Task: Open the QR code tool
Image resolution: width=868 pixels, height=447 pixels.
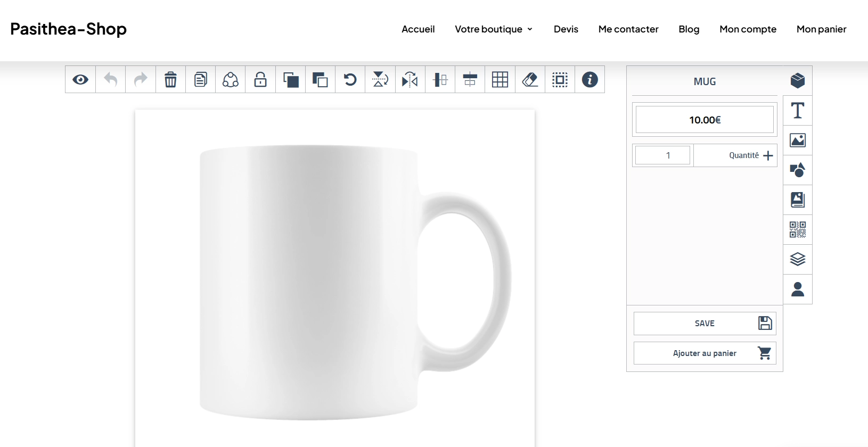Action: 797,230
